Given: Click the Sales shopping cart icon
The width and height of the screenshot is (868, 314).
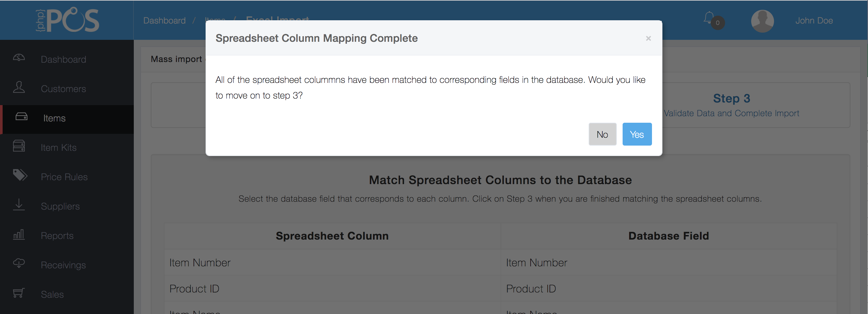Looking at the screenshot, I should pyautogui.click(x=19, y=293).
